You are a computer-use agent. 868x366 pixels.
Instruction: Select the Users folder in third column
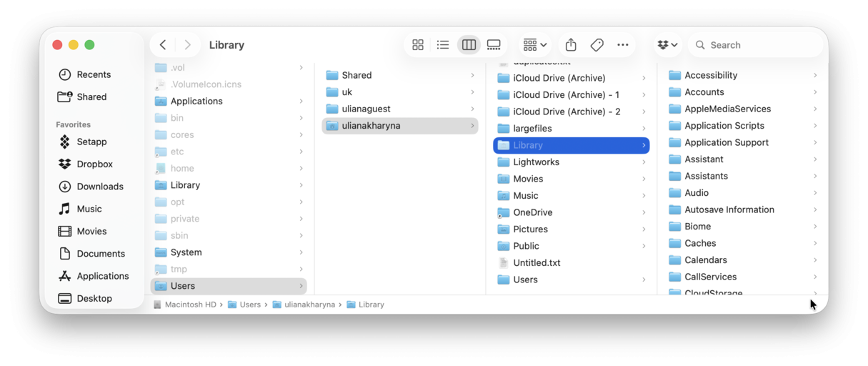tap(572, 280)
